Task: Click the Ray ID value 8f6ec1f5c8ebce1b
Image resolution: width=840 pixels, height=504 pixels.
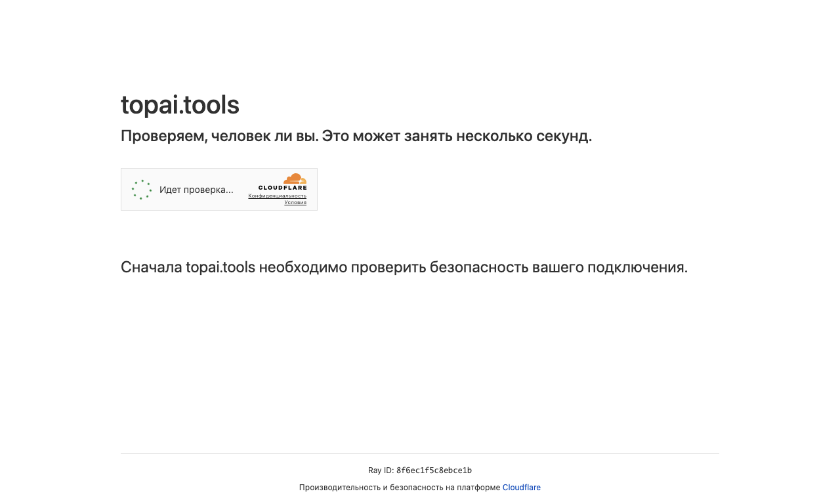Action: click(x=434, y=471)
